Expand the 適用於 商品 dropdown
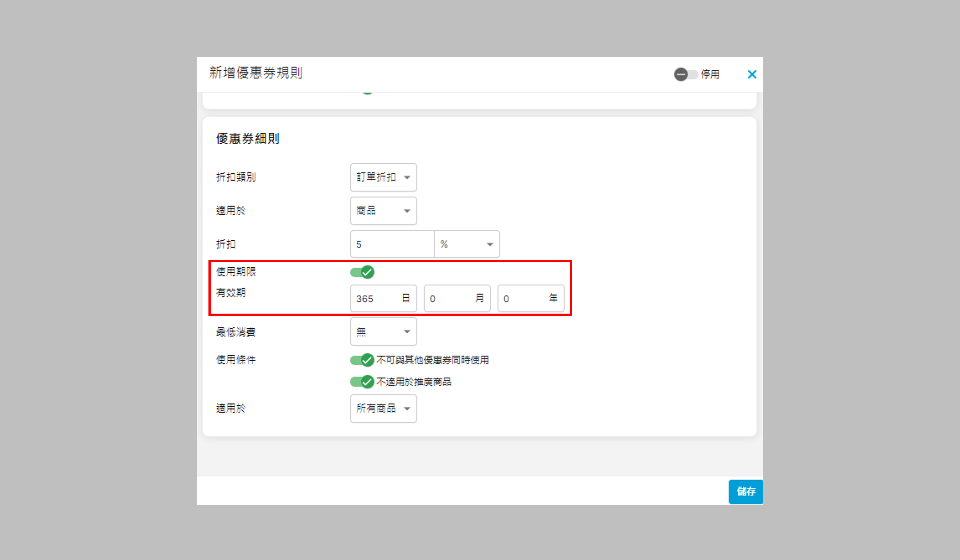Screen dimensions: 960x560 [x=383, y=211]
